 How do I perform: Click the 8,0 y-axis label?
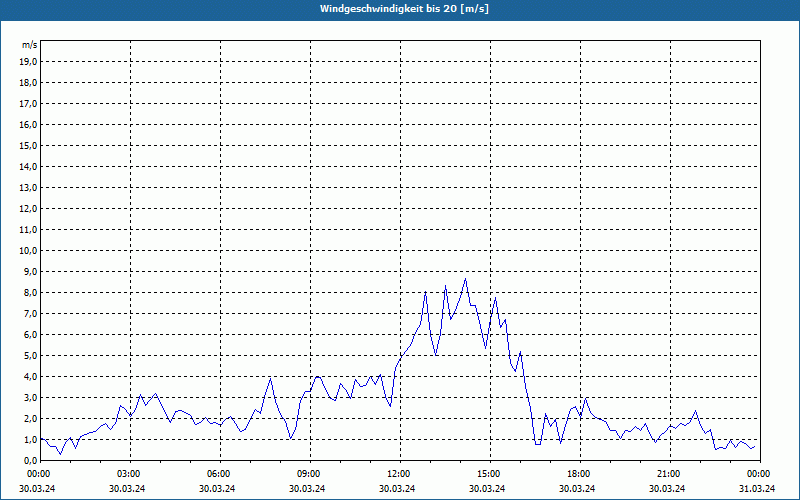tap(30, 292)
